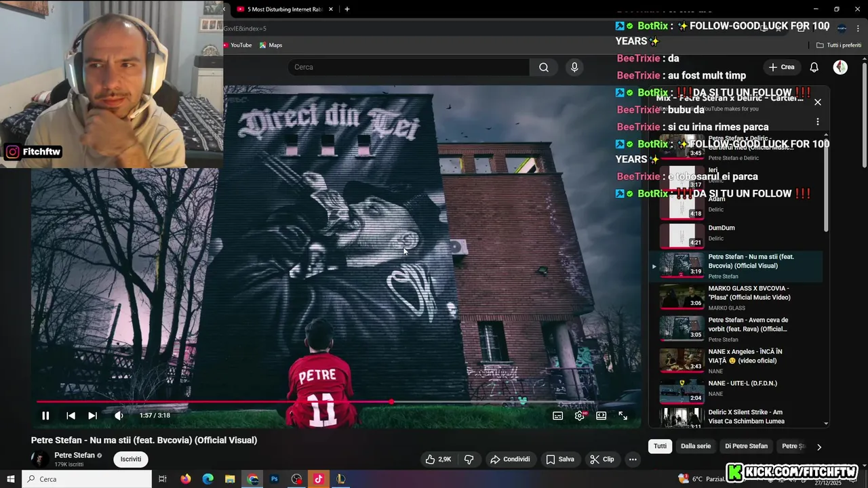Submit search with the magnifier button

point(544,67)
